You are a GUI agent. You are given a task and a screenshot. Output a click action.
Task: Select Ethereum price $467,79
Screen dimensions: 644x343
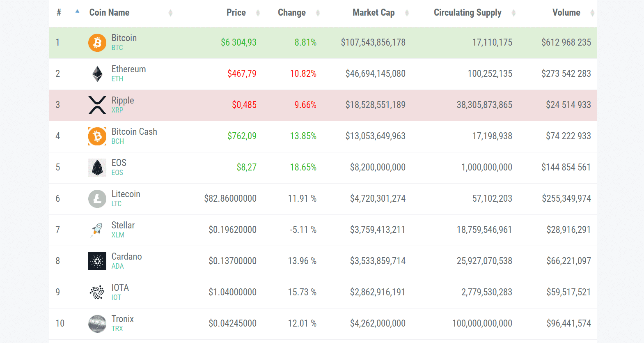242,74
